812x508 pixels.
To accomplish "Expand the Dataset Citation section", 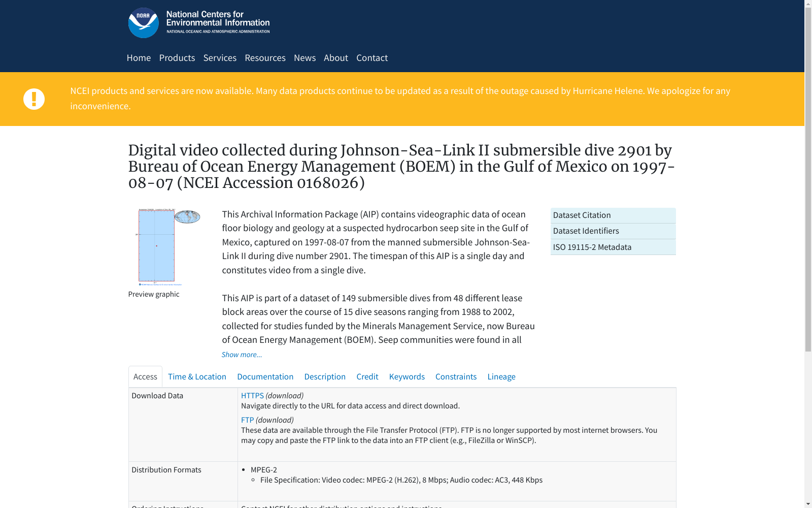I will (x=613, y=215).
